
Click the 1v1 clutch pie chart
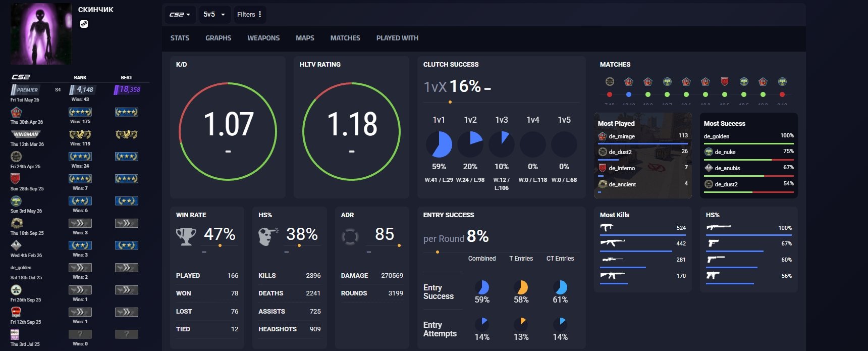[x=439, y=144]
